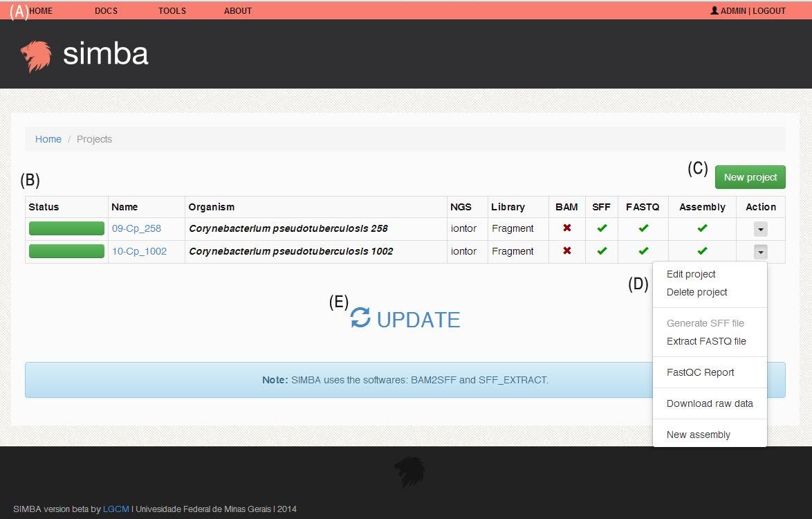The image size is (812, 519).
Task: Open the Action dropdown for 10-Cp_1002
Action: (x=760, y=251)
